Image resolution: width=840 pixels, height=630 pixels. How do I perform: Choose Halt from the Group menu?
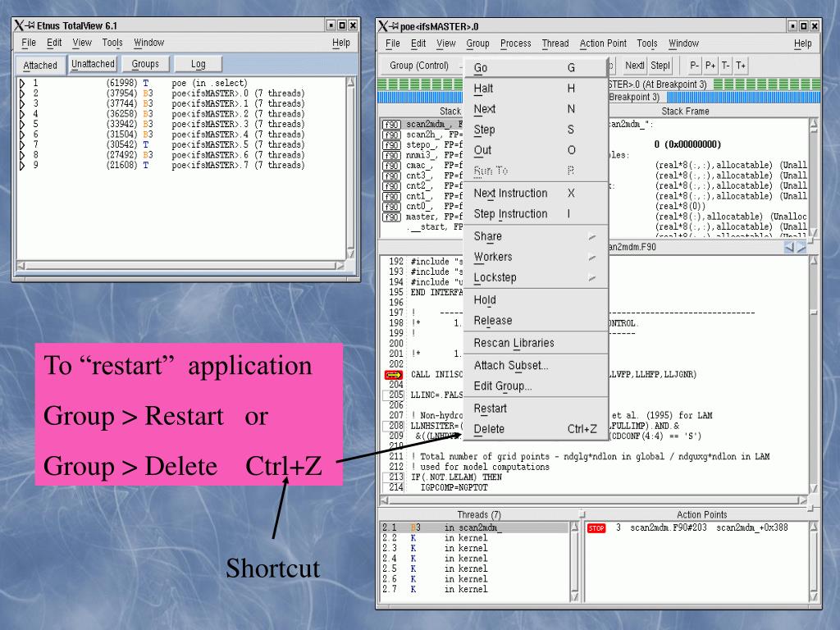click(535, 89)
